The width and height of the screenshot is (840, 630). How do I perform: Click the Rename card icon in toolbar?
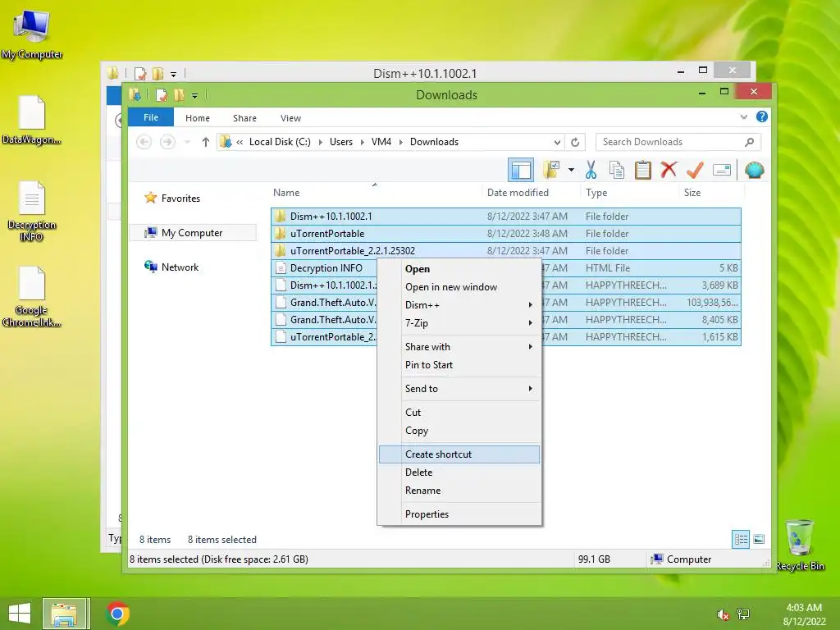tap(722, 171)
